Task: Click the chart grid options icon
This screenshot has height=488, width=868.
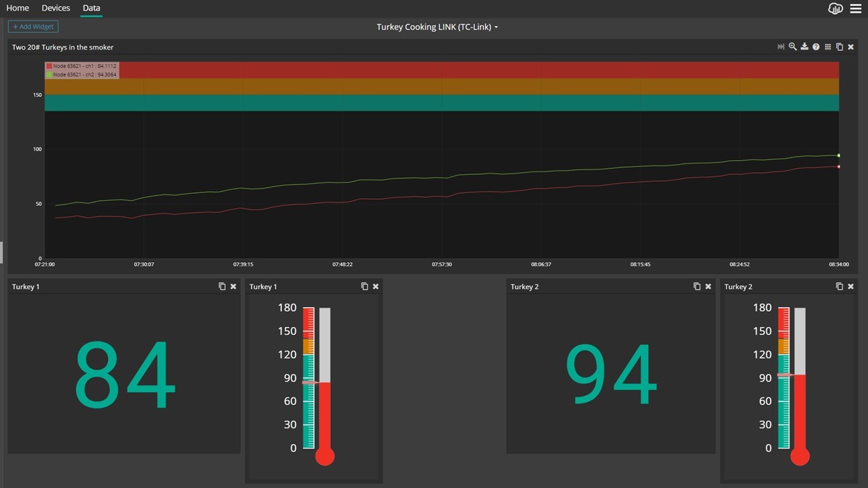Action: [x=828, y=47]
